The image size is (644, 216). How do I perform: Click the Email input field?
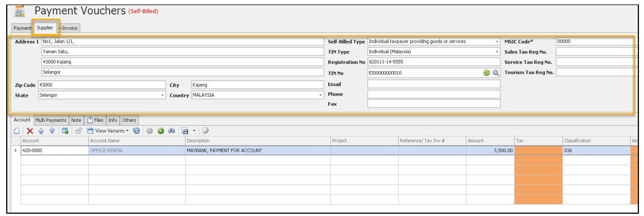coord(434,84)
